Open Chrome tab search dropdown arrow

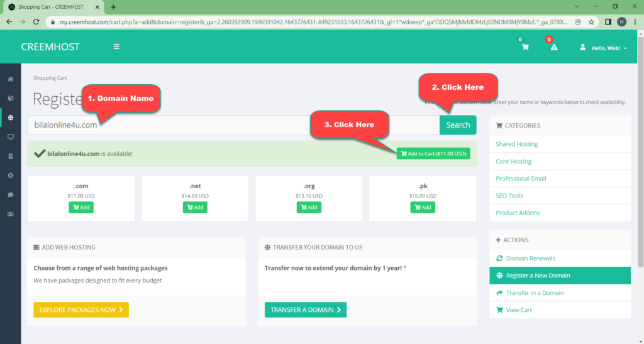577,6
